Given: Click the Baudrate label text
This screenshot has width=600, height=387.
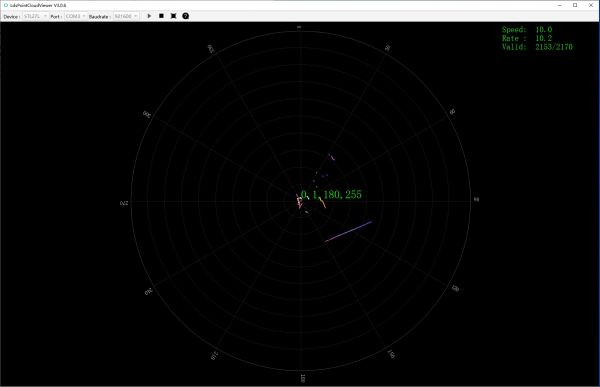Looking at the screenshot, I should 99,17.
